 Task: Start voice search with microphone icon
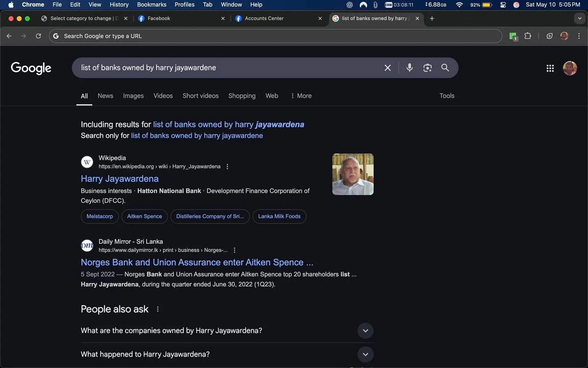(x=409, y=68)
